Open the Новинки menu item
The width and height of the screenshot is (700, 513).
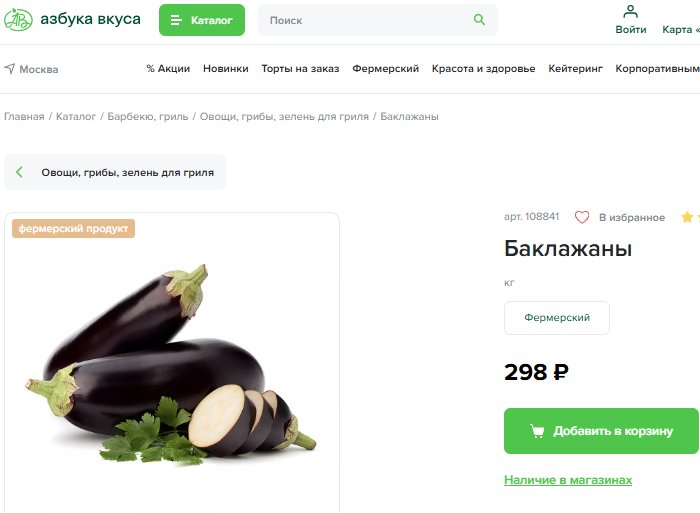pos(225,69)
